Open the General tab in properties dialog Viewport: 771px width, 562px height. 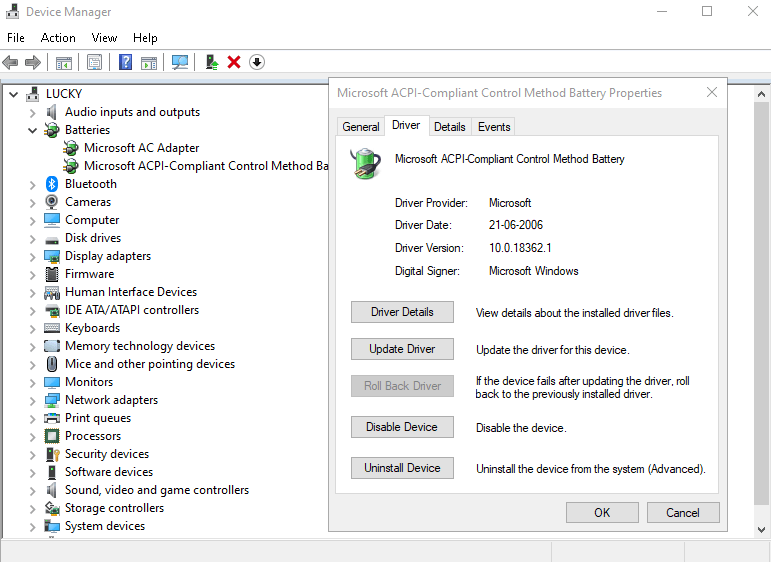[360, 127]
